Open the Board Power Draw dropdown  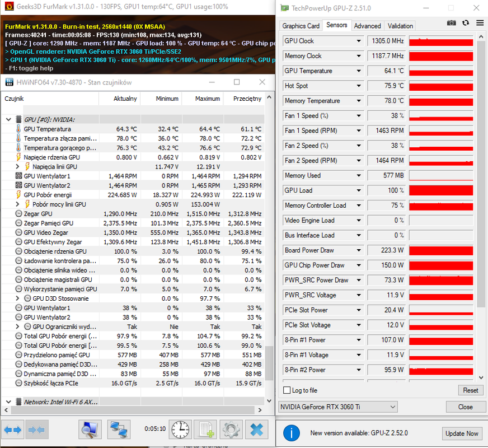[359, 250]
